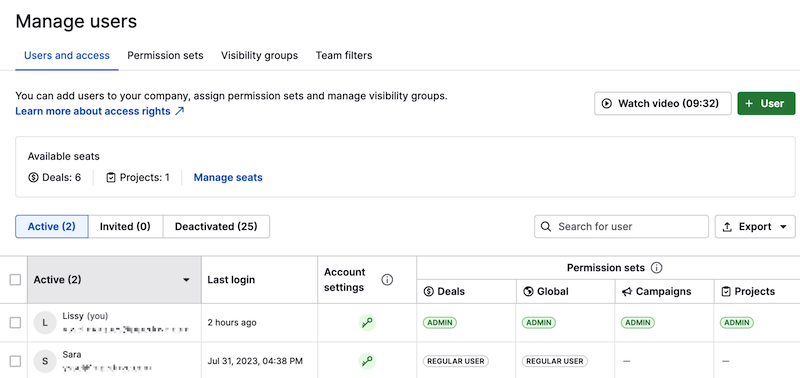Open the Users and access tab
This screenshot has height=378, width=800.
point(67,55)
